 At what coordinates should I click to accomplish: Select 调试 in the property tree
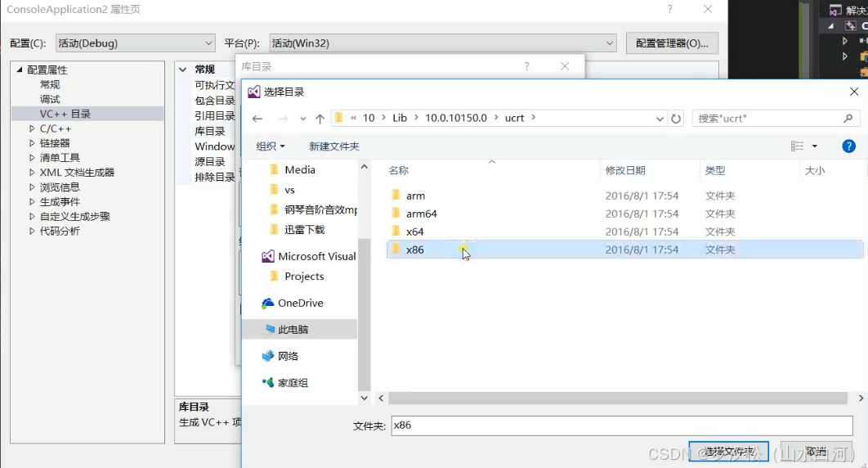50,99
